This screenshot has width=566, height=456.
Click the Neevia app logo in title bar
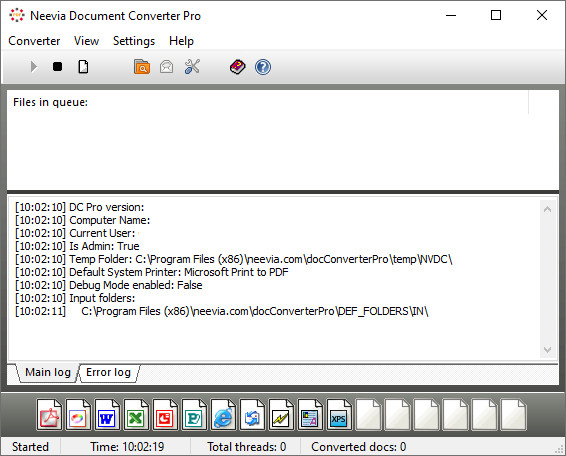point(17,15)
